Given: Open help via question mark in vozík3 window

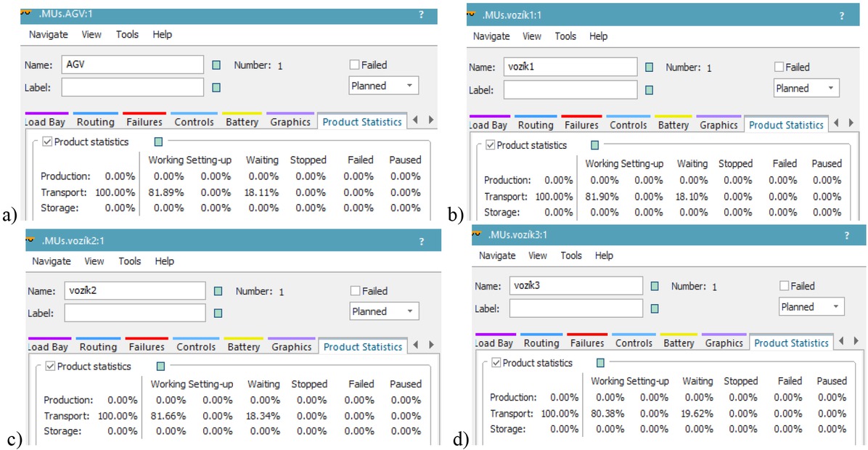Looking at the screenshot, I should (x=846, y=236).
